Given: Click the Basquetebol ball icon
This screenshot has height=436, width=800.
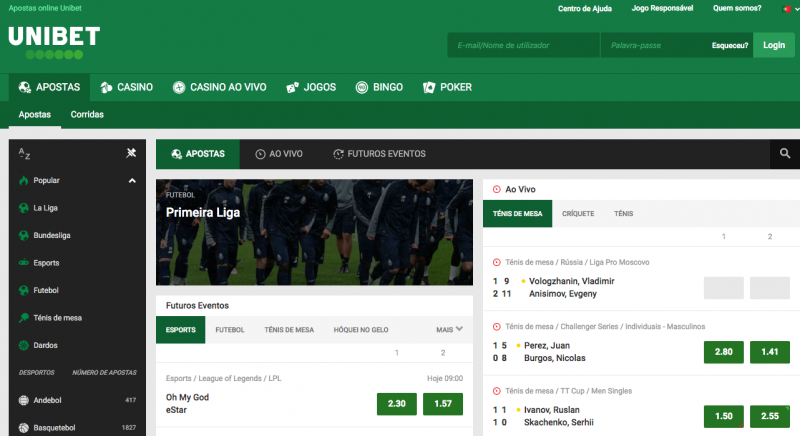Looking at the screenshot, I should click(23, 428).
